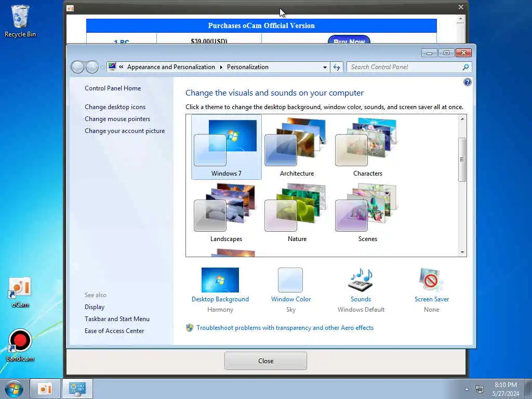This screenshot has width=532, height=399.
Task: Click the Control Panel address bar icon
Action: point(112,67)
